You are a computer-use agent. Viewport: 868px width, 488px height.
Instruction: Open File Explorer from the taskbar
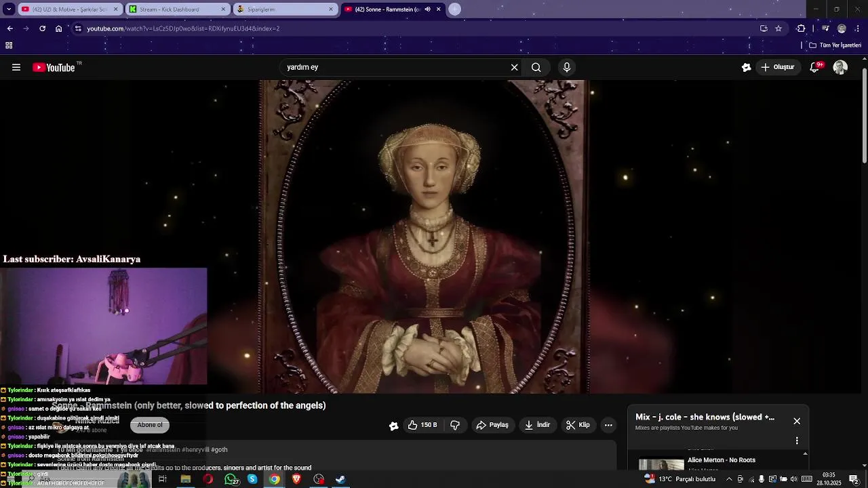(x=185, y=479)
